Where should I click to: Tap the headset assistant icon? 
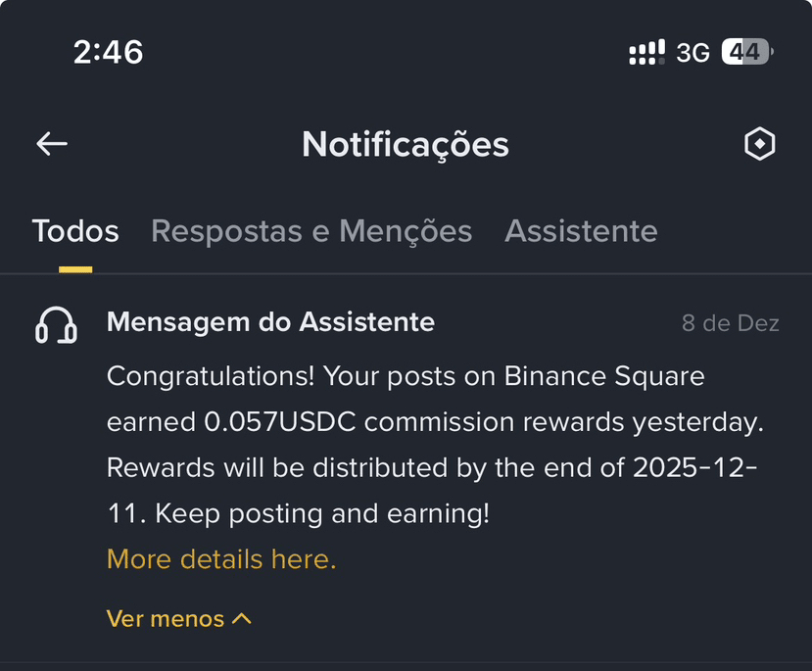coord(56,326)
